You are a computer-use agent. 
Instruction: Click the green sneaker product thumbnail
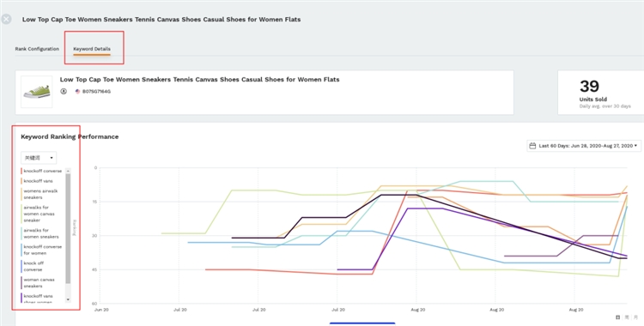37,92
